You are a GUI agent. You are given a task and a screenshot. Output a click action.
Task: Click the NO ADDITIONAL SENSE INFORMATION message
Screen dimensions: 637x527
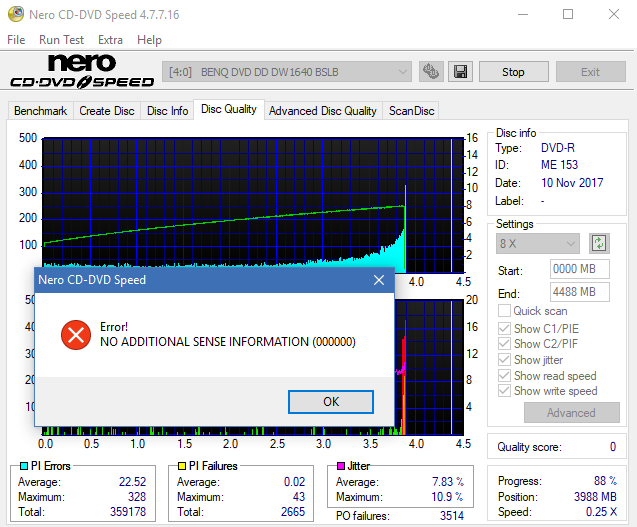228,342
